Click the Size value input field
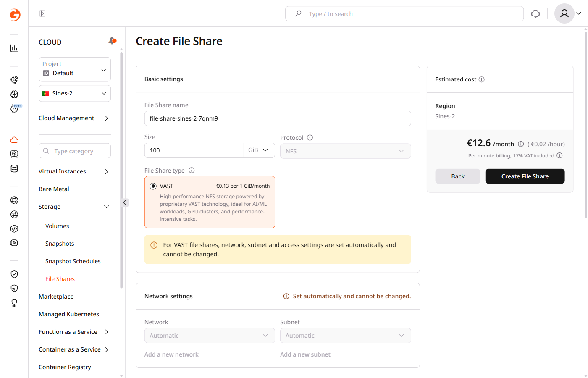Screen dimensions: 588x378 [194, 150]
